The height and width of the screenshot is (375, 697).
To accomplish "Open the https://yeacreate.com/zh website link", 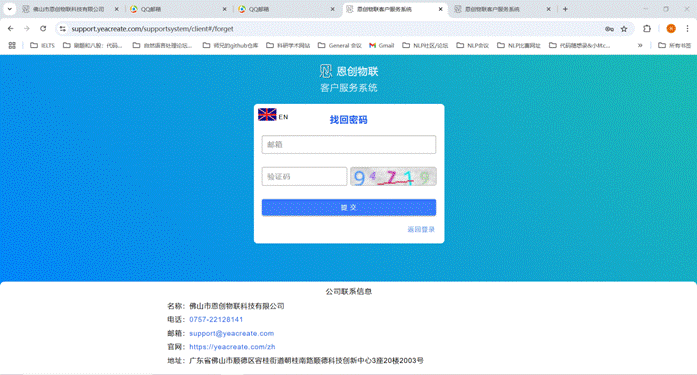I will (232, 347).
